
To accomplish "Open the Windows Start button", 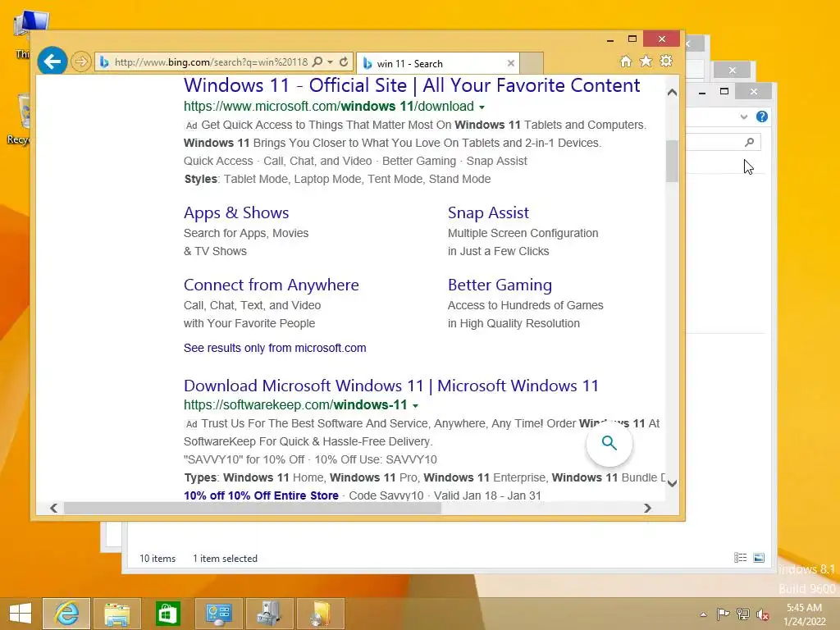I will [21, 614].
